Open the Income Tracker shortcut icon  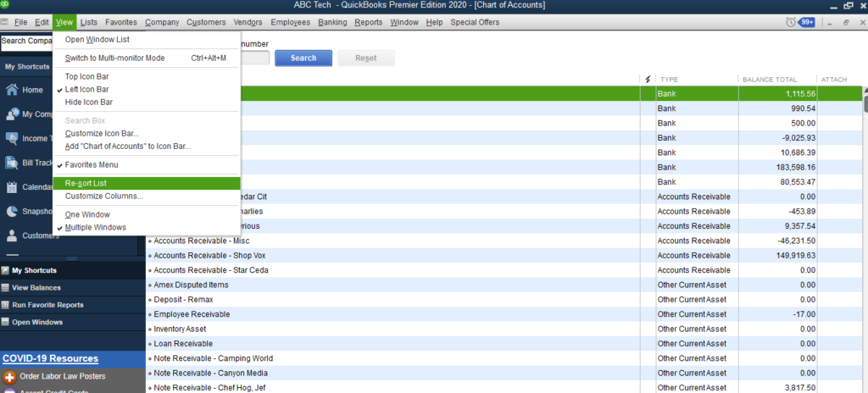[x=12, y=138]
